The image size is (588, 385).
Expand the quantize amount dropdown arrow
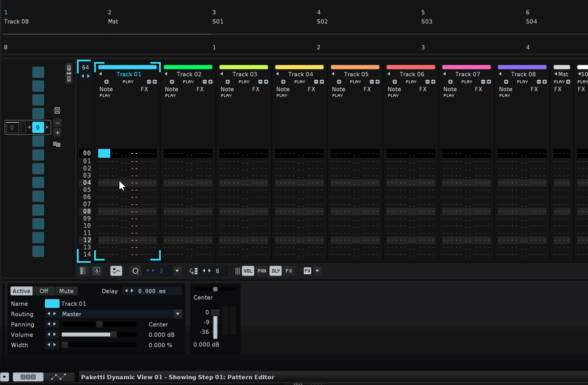point(177,271)
